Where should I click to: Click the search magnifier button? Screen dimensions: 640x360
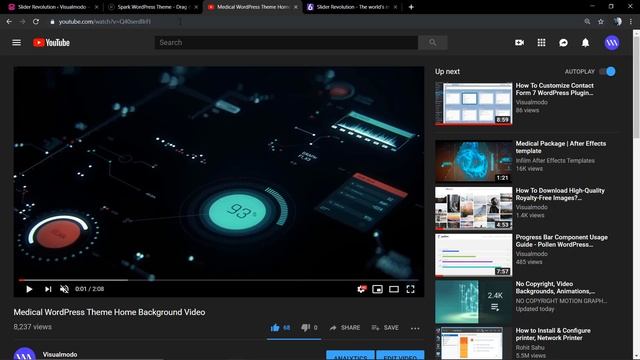(433, 42)
